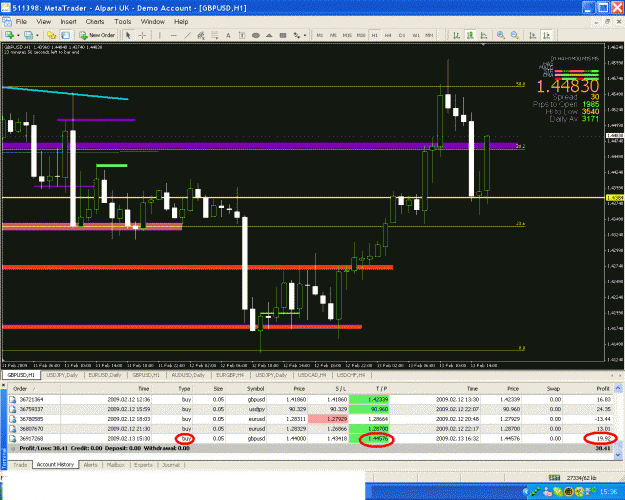Select the H1 timeframe button

375,35
